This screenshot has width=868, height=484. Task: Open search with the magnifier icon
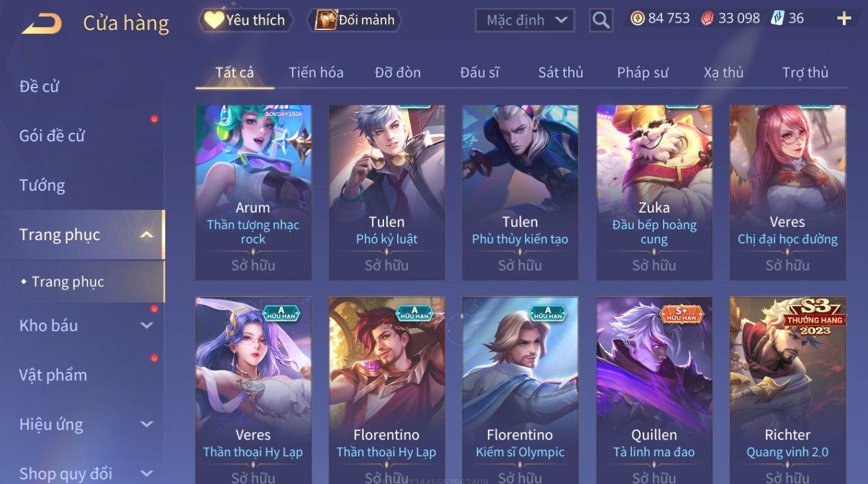click(601, 20)
